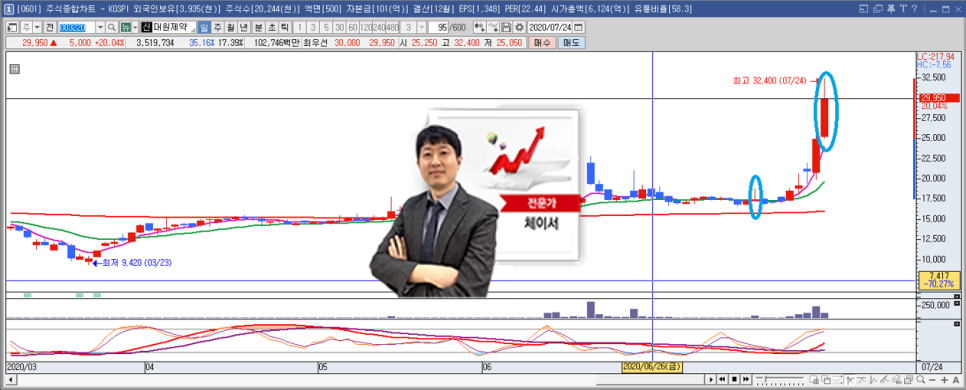Click the stock search magnifier icon
This screenshot has height=390, width=966.
(112, 28)
